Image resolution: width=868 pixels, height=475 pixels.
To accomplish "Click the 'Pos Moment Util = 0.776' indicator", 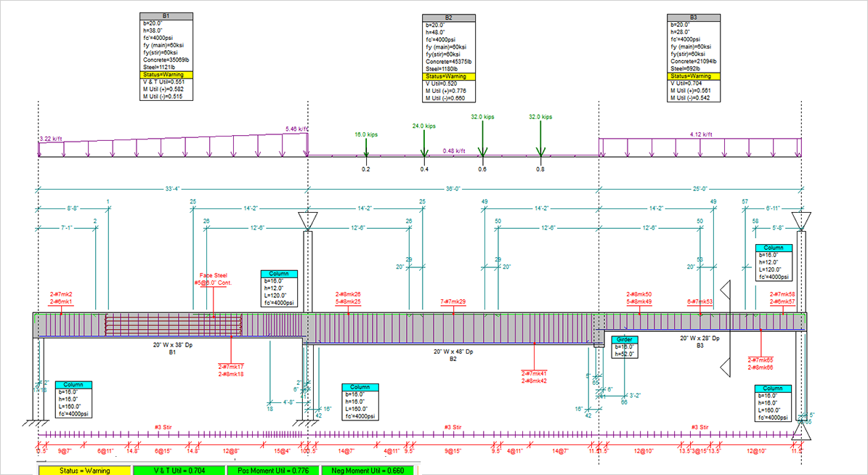I will coord(273,471).
